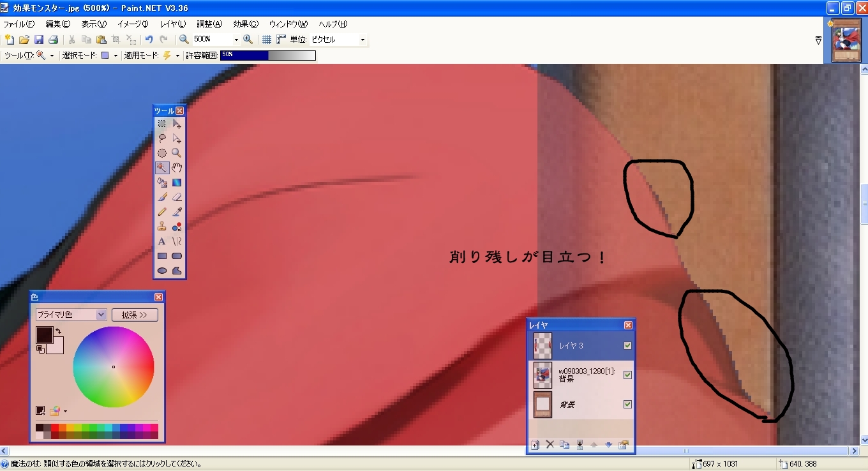868x471 pixels.
Task: Click Merge Layer Down button
Action: pos(580,444)
